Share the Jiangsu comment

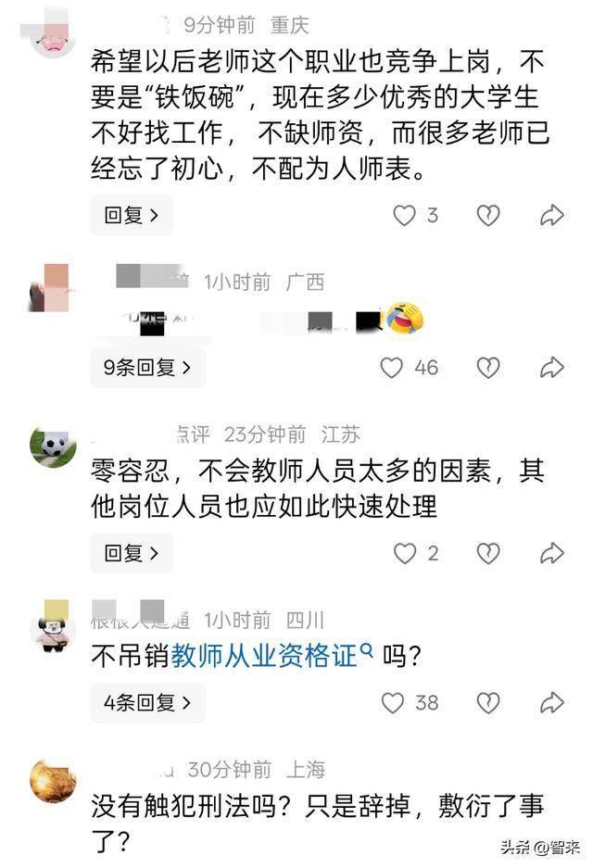tap(552, 553)
